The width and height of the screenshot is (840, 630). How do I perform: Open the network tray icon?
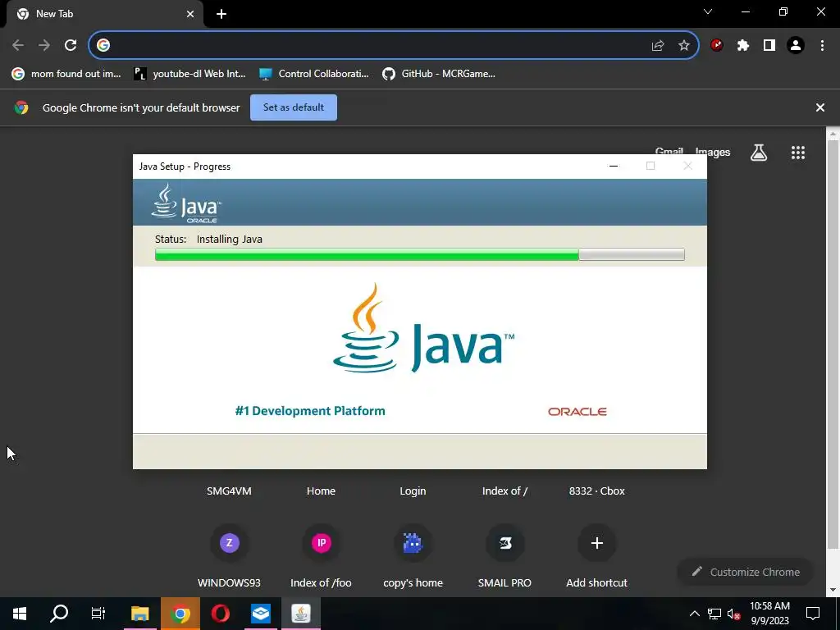(714, 614)
